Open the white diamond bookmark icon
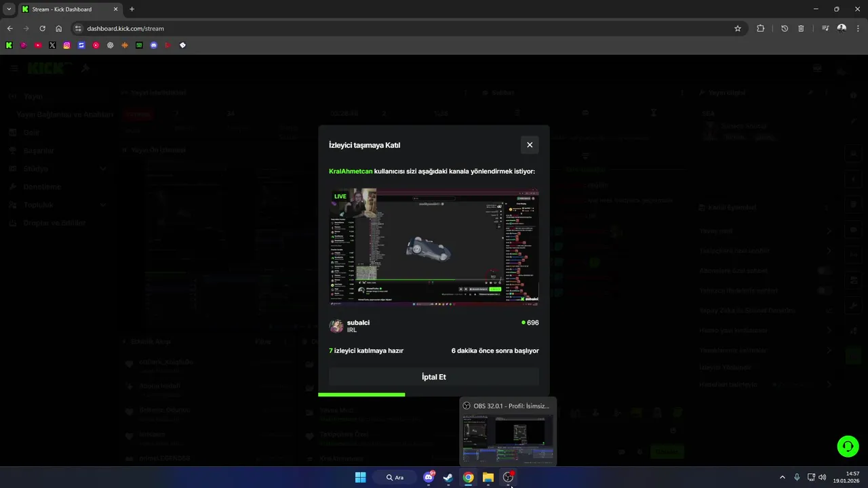868x488 pixels. 182,45
